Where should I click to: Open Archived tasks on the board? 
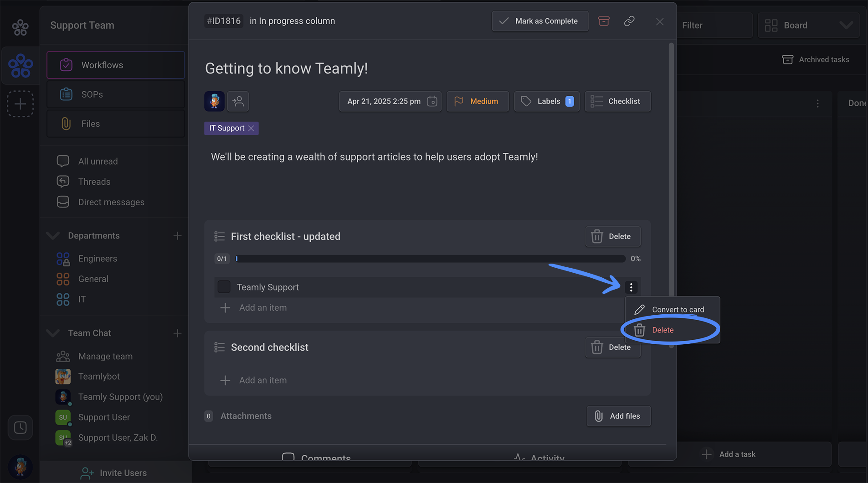816,60
